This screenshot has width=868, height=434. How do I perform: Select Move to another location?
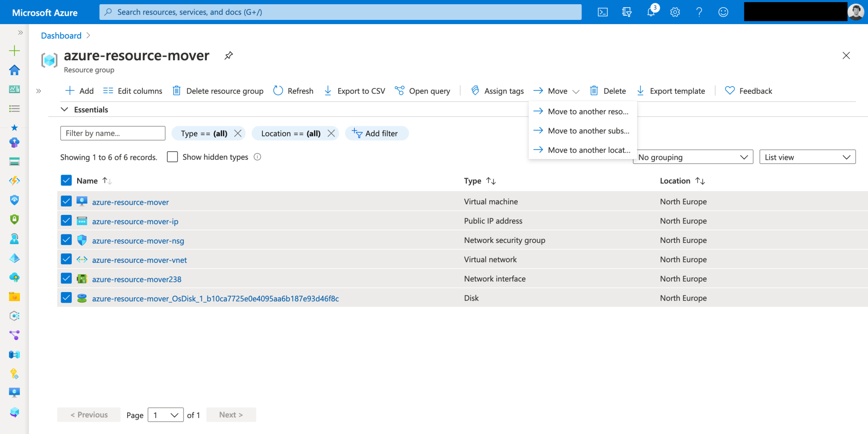(589, 150)
